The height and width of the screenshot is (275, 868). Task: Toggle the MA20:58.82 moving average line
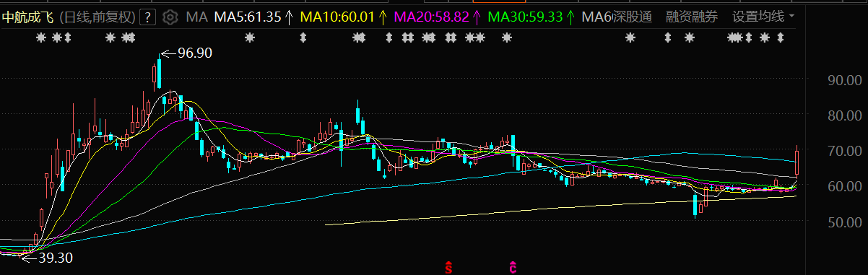(x=431, y=17)
